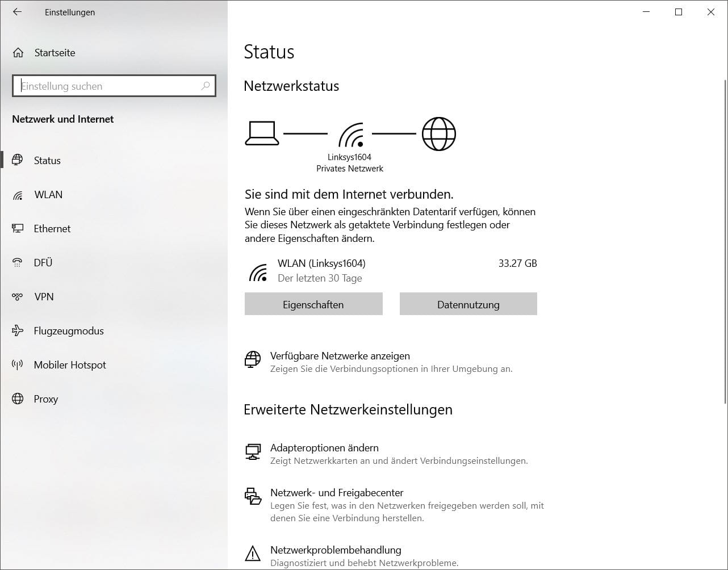This screenshot has height=570, width=728.
Task: Open Mobiler Hotspot settings
Action: pos(114,364)
